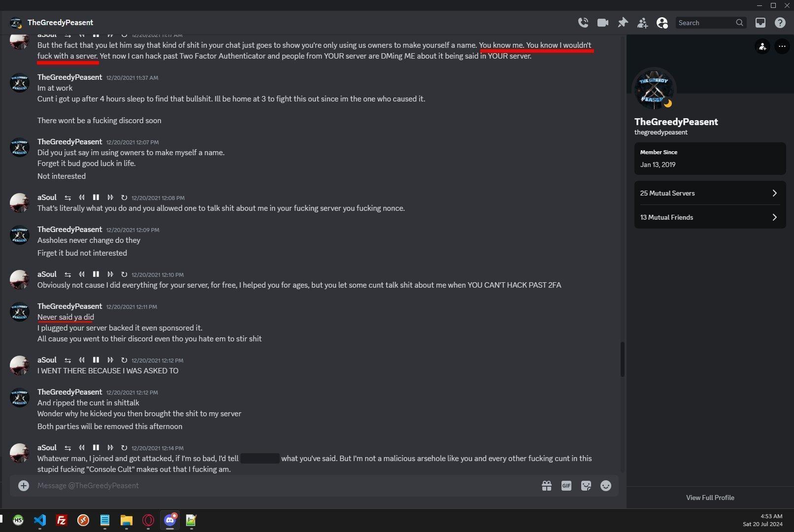Click TheGreedyPeasent name in the DM header

pos(60,23)
